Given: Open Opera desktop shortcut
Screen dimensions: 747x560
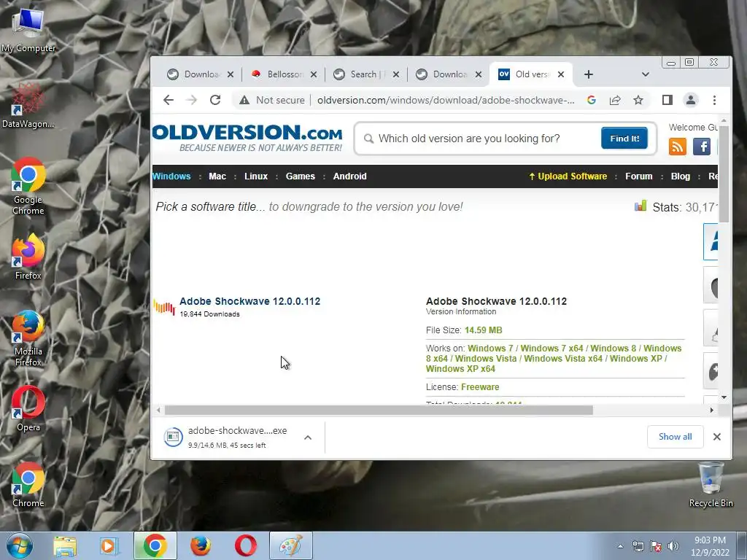Looking at the screenshot, I should point(28,408).
